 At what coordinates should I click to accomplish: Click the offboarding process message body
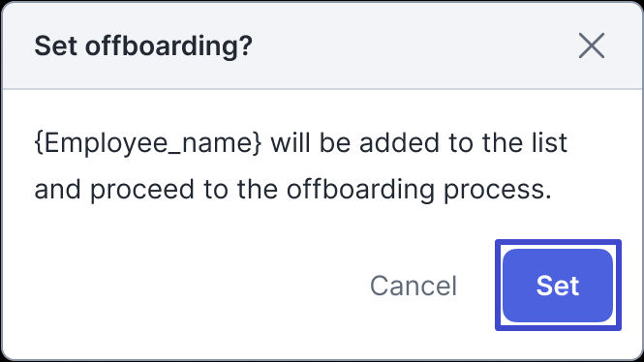tap(300, 166)
